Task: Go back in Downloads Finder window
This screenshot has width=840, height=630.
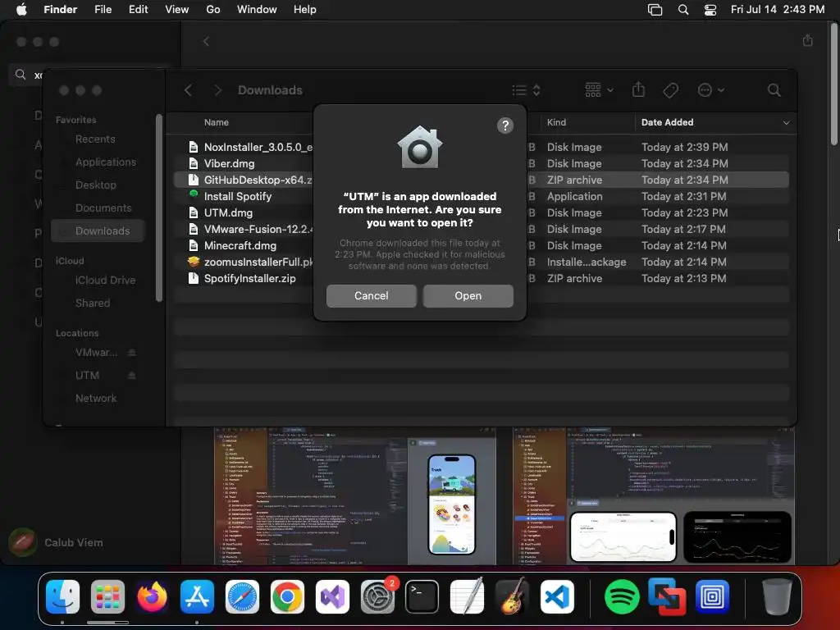Action: [x=188, y=90]
